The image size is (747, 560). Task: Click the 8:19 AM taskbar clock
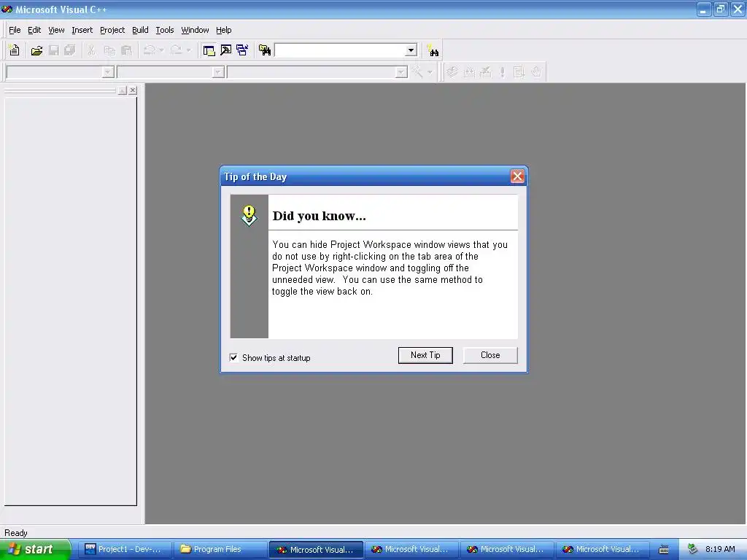(720, 549)
